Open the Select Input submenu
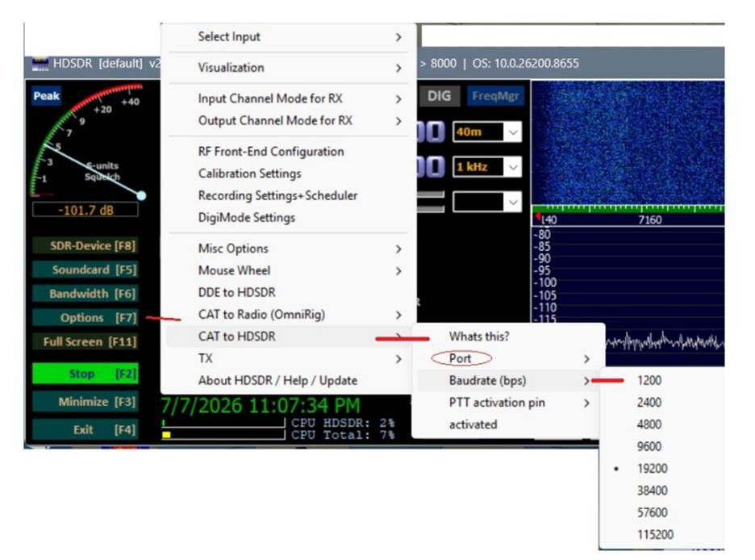 click(288, 36)
